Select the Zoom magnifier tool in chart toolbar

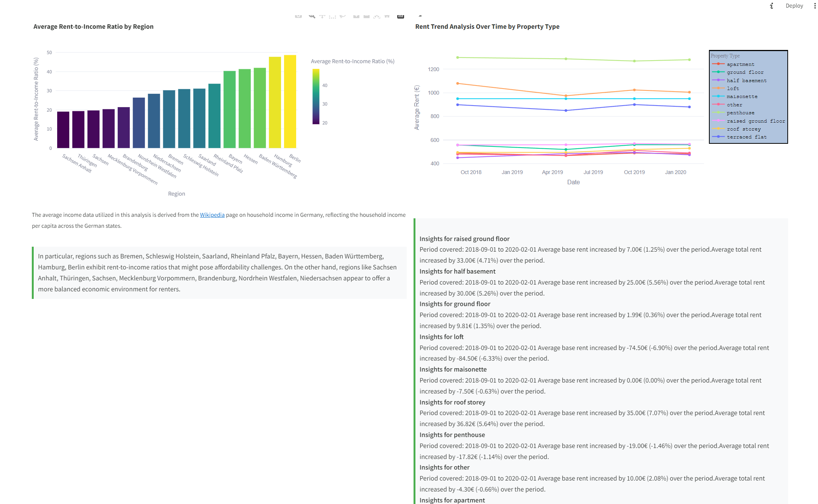point(312,16)
